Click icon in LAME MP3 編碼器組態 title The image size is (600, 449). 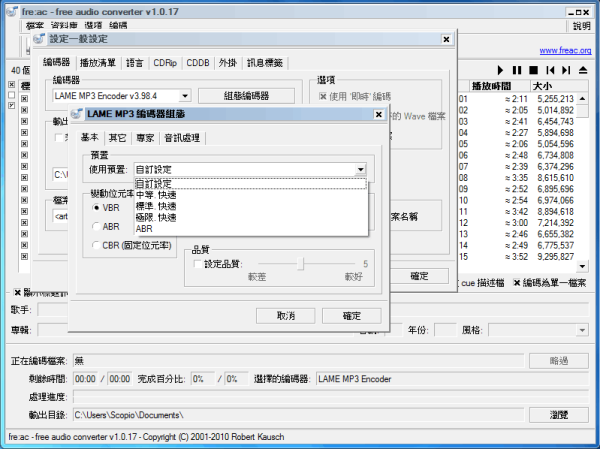[77, 114]
